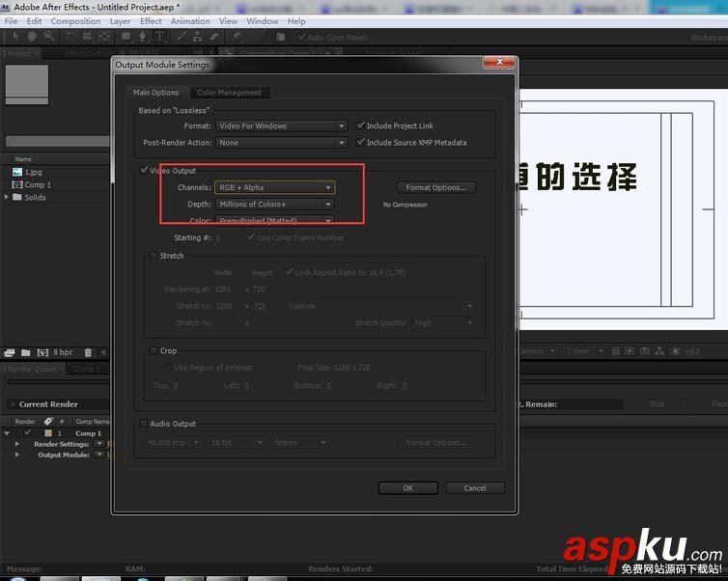The width and height of the screenshot is (728, 581).
Task: Enable the Audio Output checkbox
Action: [x=143, y=424]
